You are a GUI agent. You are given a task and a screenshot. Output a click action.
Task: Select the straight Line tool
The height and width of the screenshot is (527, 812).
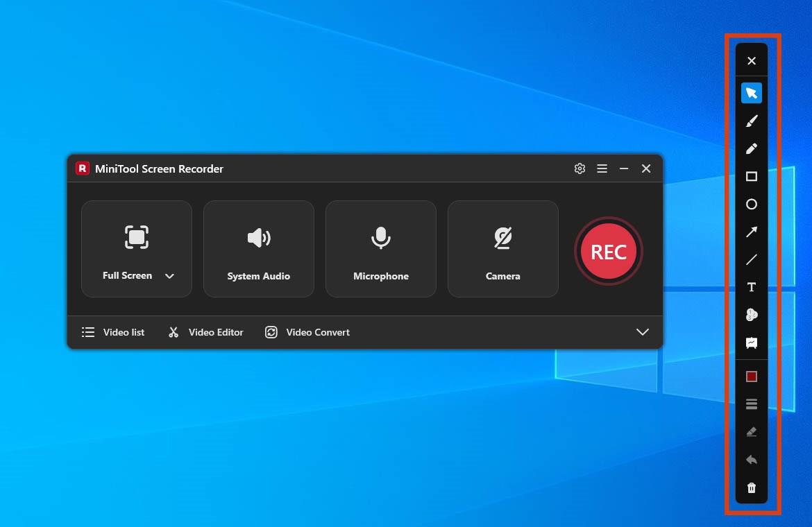coord(751,259)
